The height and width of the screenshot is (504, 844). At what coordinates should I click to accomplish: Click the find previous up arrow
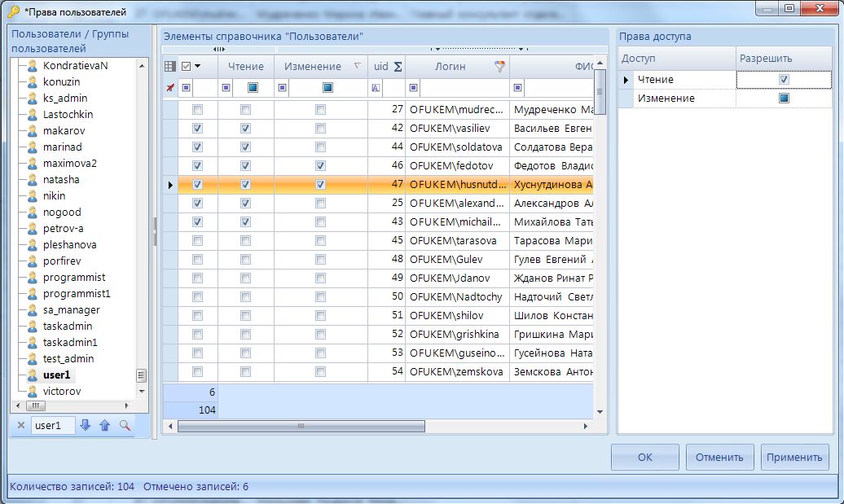click(104, 425)
